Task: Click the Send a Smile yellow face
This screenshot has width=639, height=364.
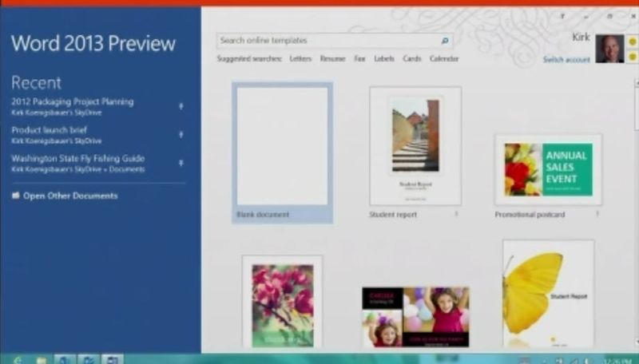Action: [633, 42]
